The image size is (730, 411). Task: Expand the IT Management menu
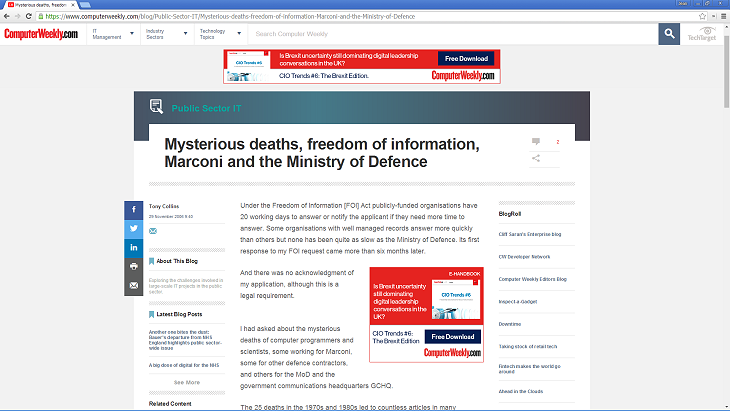pos(113,34)
